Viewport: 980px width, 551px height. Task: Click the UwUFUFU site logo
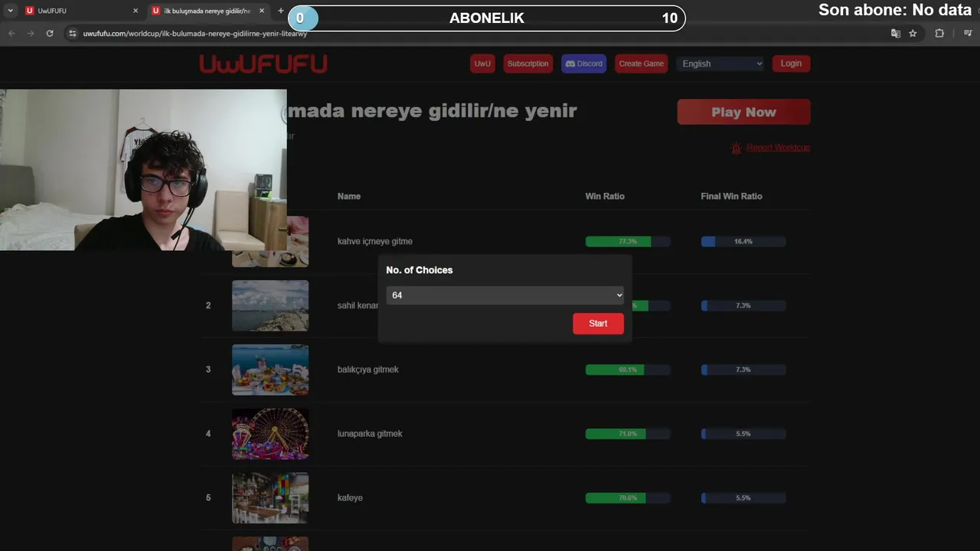click(263, 64)
